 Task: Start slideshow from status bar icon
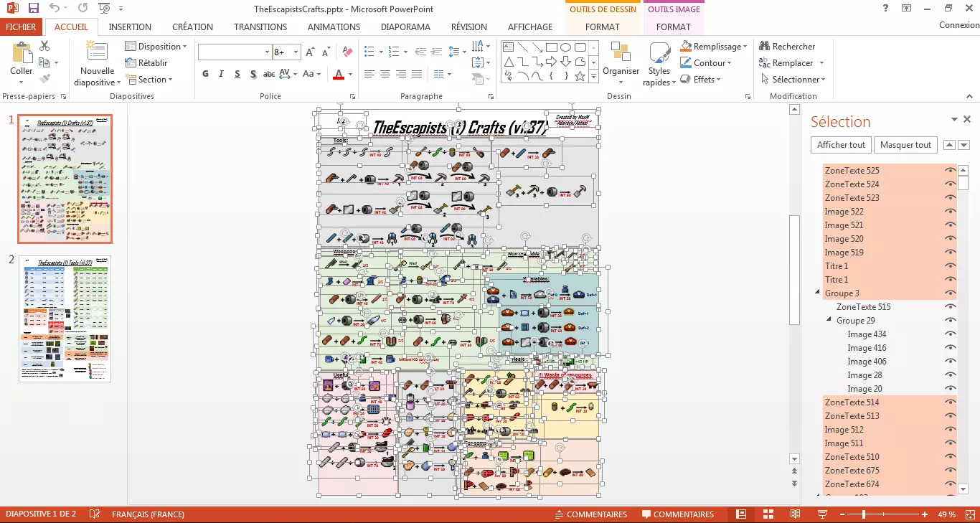coord(822,514)
